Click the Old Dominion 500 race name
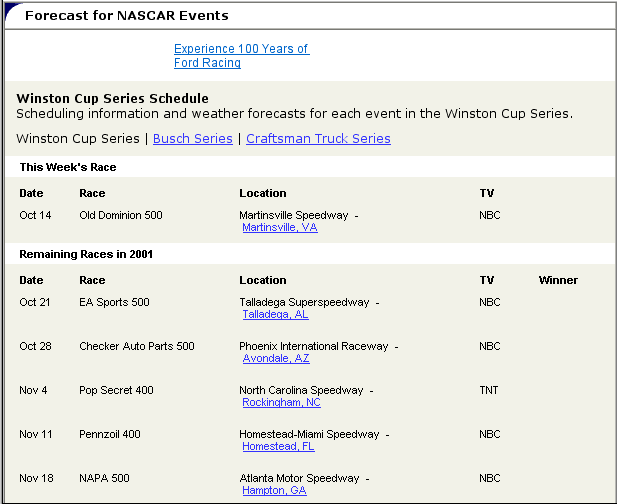 (x=121, y=215)
